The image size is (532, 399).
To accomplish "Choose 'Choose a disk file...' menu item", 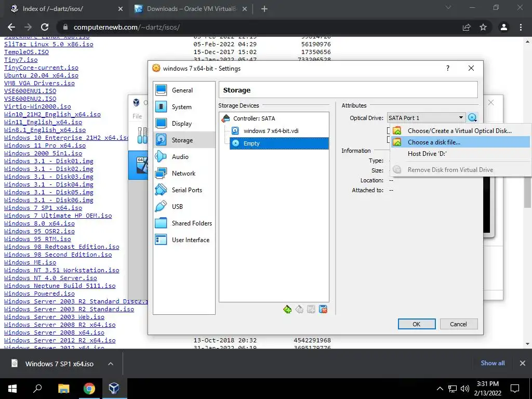I will tap(460, 142).
